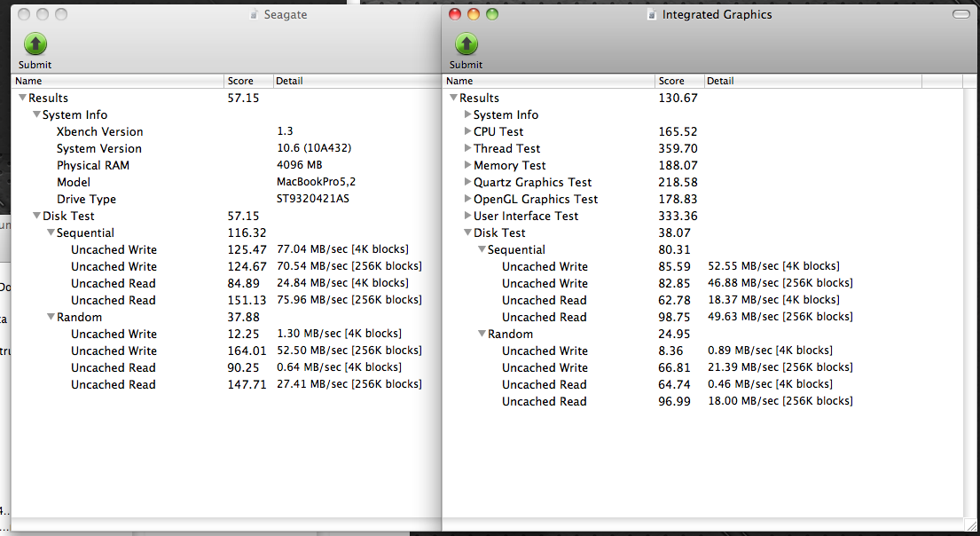Click overall score 57.15 in Results row
Screen dimensions: 980x536
coord(243,98)
